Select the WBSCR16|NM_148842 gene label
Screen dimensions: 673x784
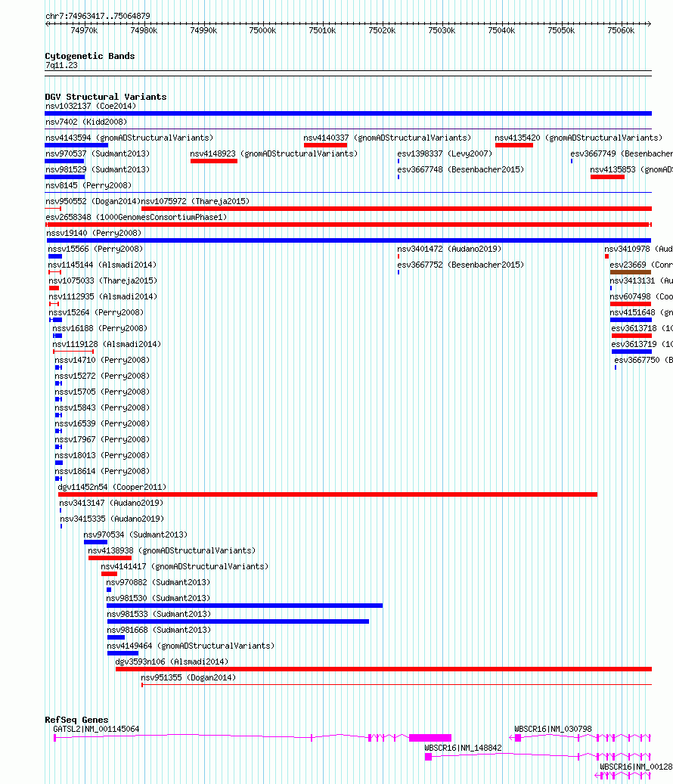point(463,748)
